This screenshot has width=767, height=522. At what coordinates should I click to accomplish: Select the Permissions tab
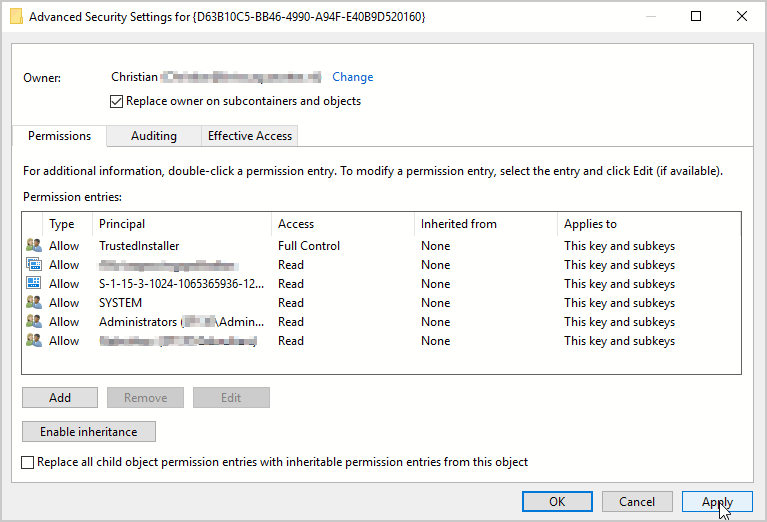(59, 136)
